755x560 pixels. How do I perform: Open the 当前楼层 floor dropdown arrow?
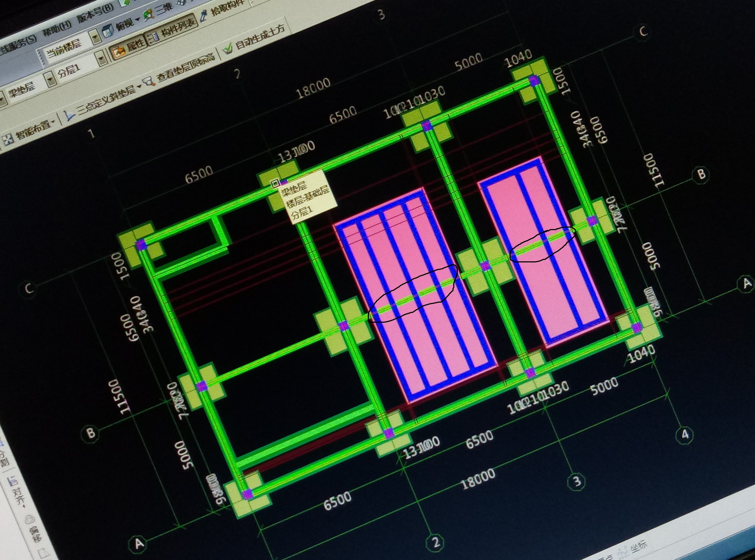[95, 37]
